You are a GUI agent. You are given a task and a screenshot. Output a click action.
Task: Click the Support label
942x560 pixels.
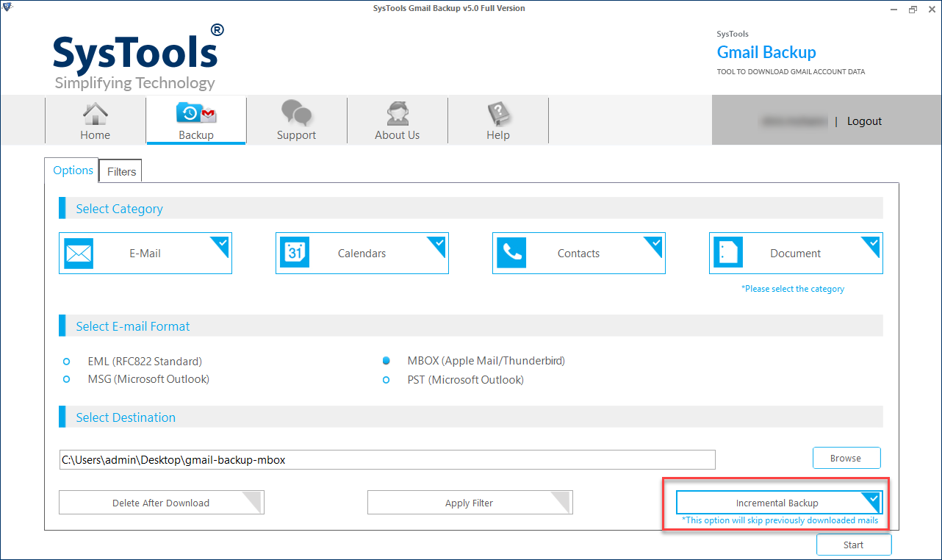click(x=297, y=135)
